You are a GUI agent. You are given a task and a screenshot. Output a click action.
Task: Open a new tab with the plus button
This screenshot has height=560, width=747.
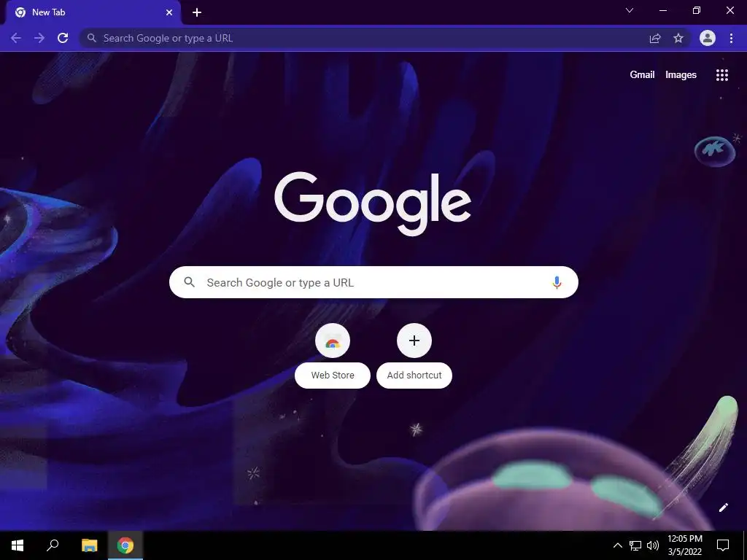(x=197, y=12)
